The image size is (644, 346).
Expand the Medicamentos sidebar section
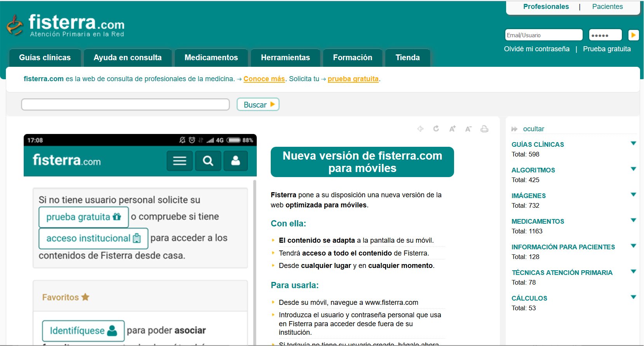634,221
